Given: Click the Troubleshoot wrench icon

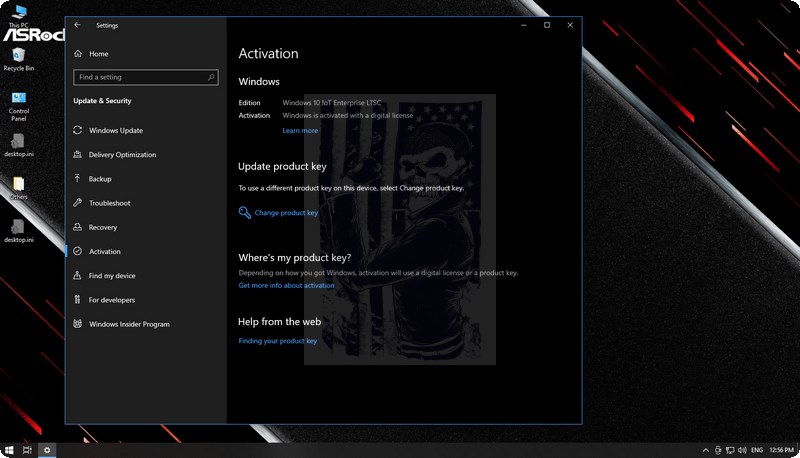Looking at the screenshot, I should 78,202.
